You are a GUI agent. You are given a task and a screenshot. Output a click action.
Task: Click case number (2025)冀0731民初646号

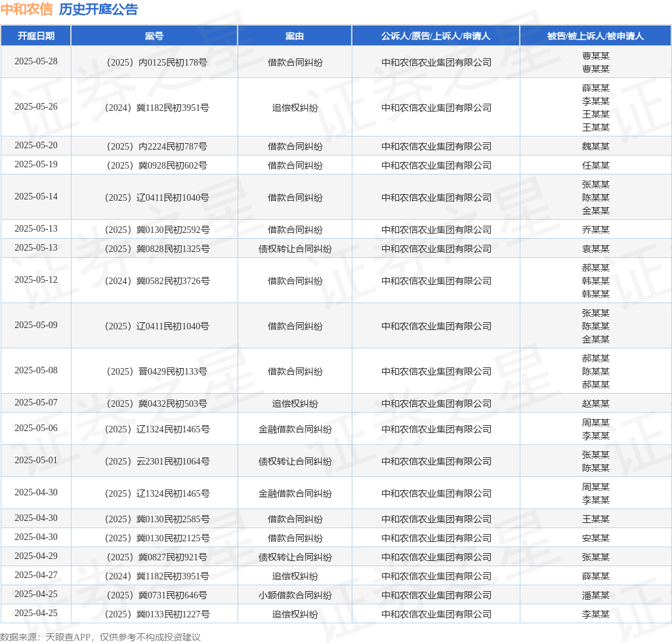point(157,596)
